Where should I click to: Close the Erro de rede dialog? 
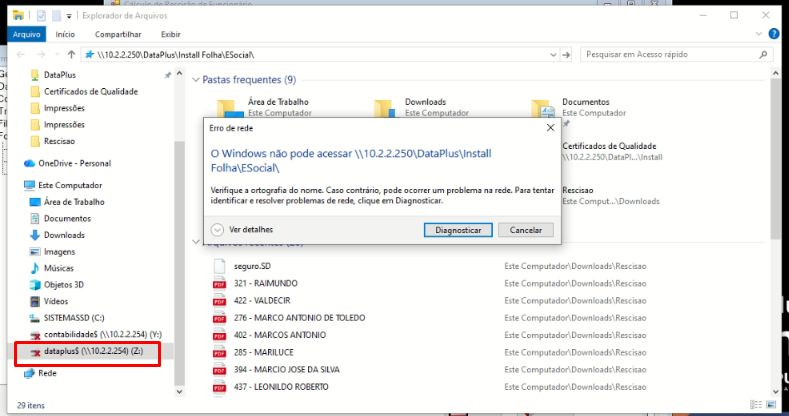(550, 128)
